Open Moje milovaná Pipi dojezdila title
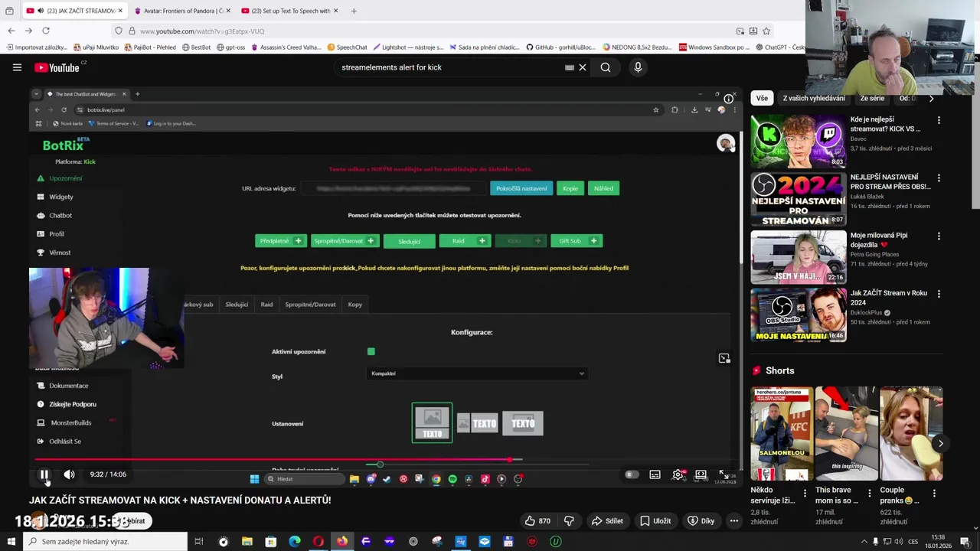This screenshot has height=551, width=980. coord(878,240)
